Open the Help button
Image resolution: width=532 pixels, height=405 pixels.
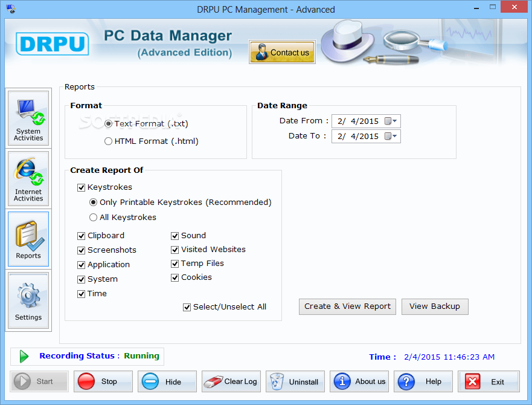tap(423, 381)
